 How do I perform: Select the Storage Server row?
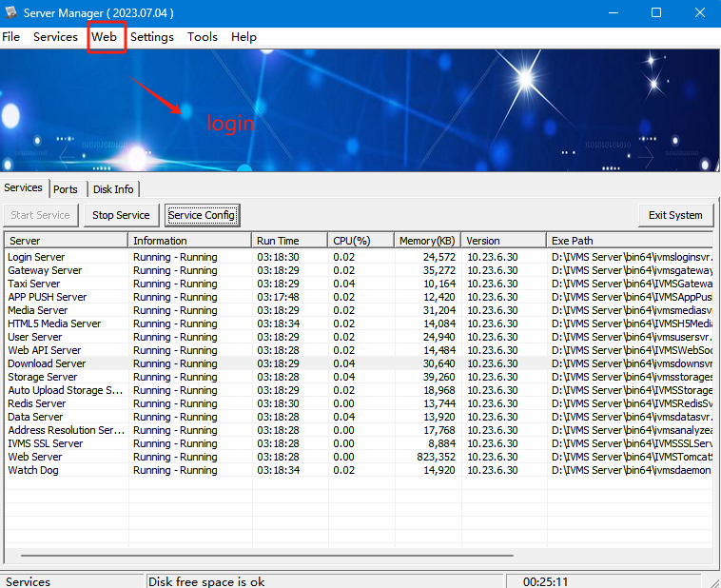pyautogui.click(x=359, y=377)
